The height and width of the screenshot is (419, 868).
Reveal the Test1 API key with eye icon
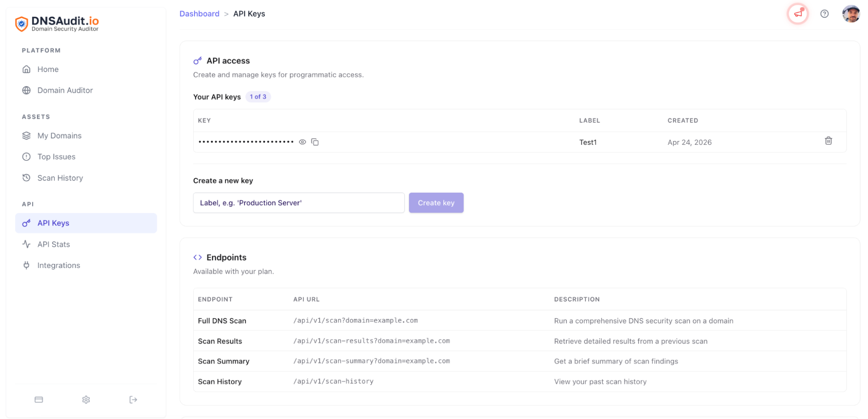click(303, 142)
